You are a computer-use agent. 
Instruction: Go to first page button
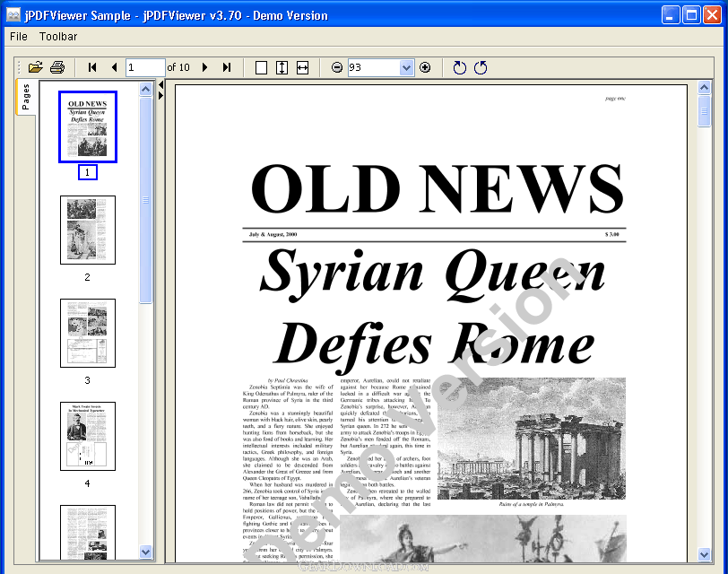tap(92, 67)
